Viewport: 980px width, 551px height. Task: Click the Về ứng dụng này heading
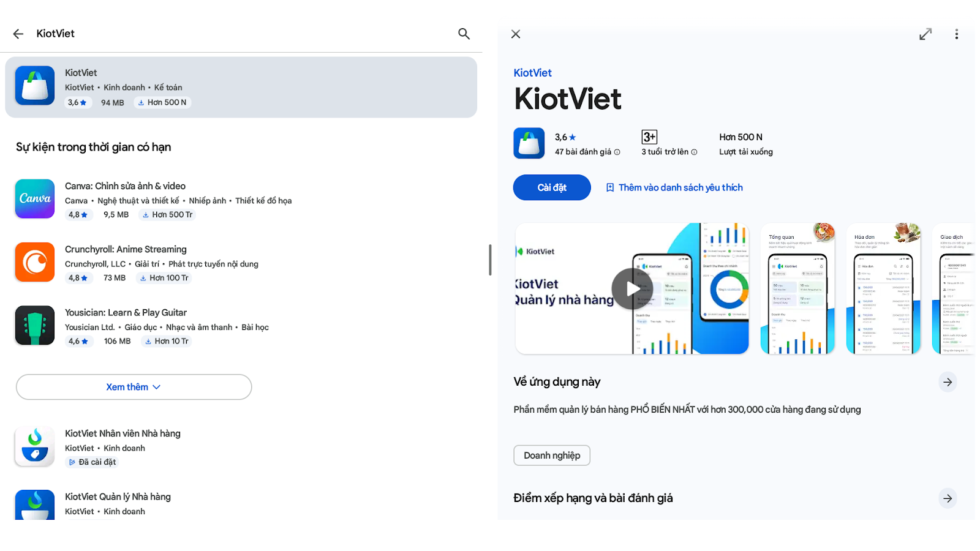(557, 382)
